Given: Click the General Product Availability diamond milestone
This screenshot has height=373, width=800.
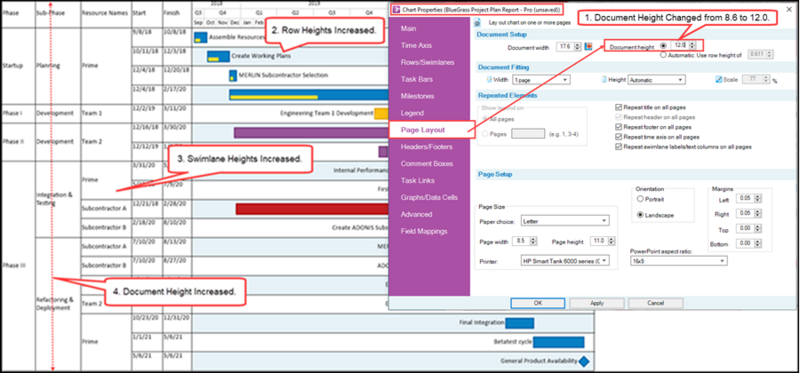Looking at the screenshot, I should 584,361.
